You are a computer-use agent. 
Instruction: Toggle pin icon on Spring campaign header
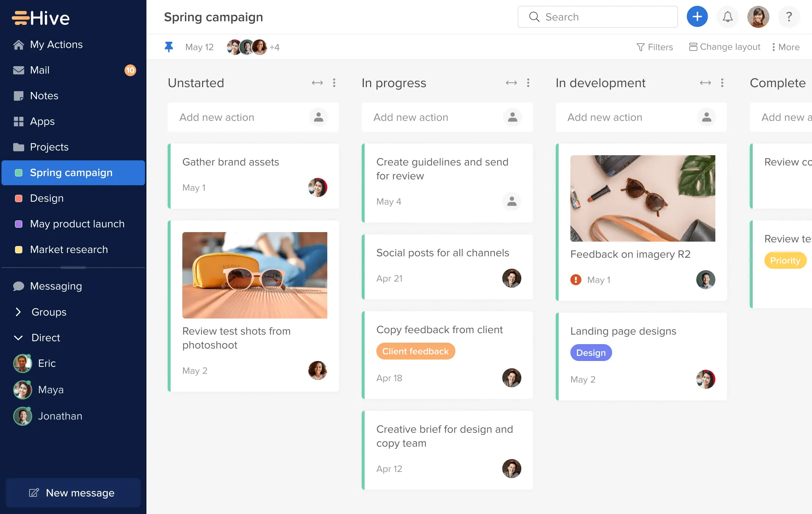170,47
